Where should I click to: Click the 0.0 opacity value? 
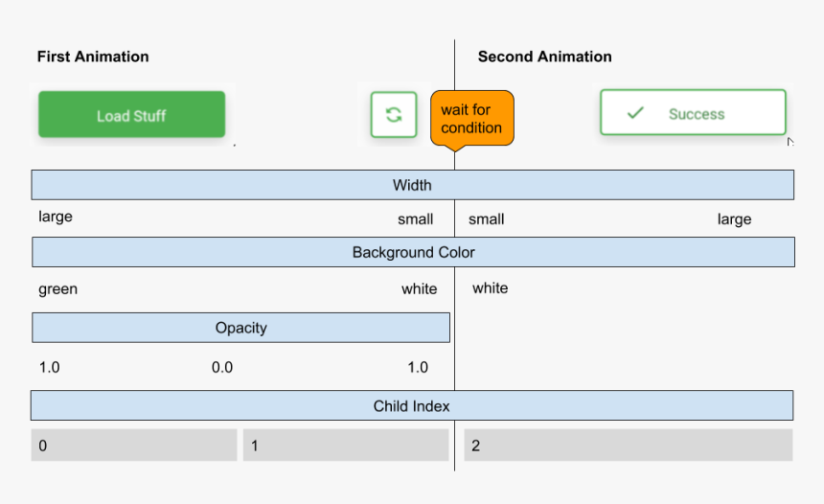pyautogui.click(x=222, y=367)
